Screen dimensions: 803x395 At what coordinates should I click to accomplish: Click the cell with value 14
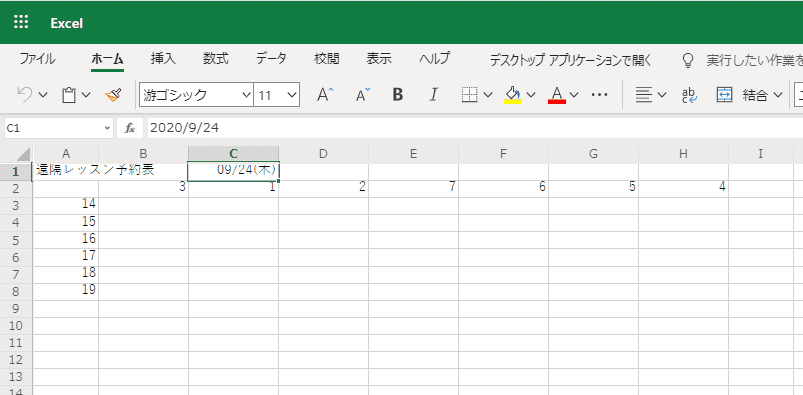[66, 205]
